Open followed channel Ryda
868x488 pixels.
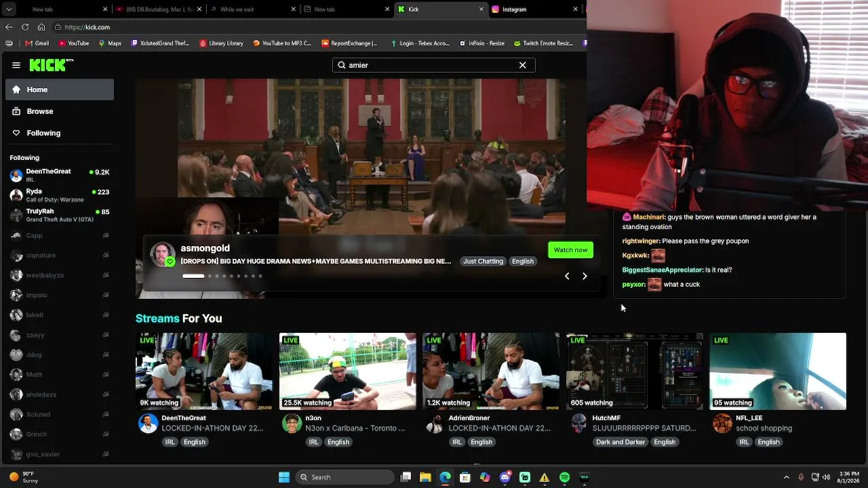pyautogui.click(x=60, y=195)
